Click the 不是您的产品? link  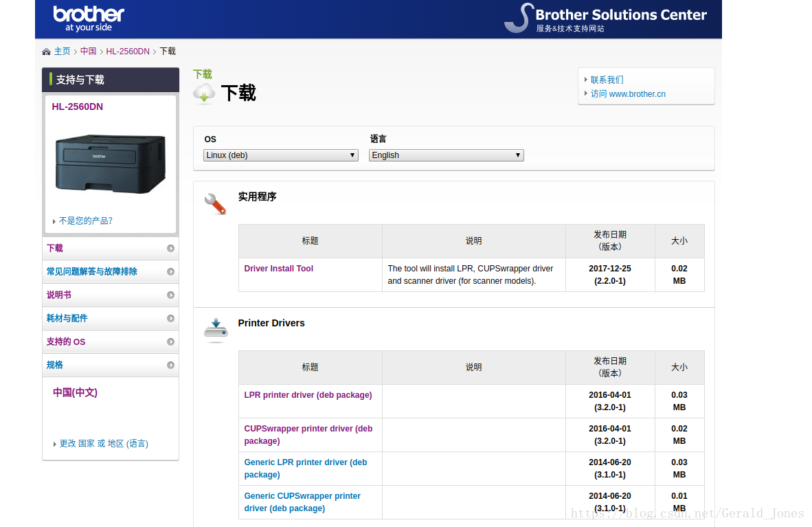[x=85, y=221]
